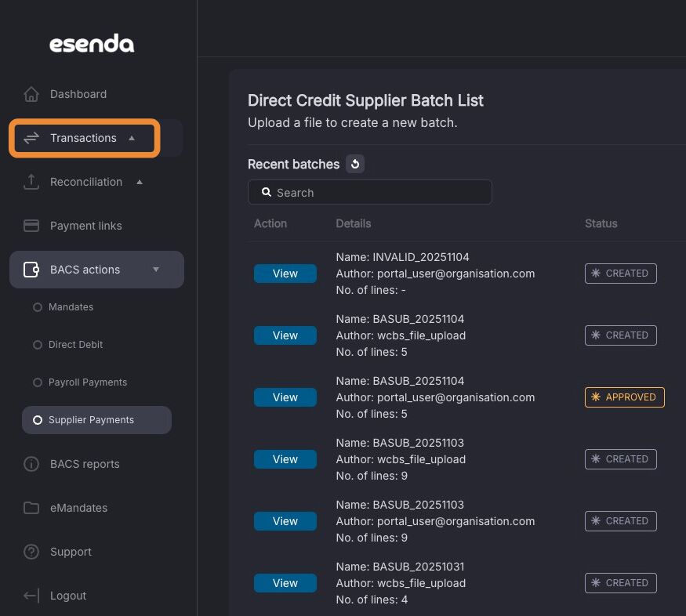The width and height of the screenshot is (686, 616).
Task: Click the Support question mark icon
Action: tap(31, 552)
